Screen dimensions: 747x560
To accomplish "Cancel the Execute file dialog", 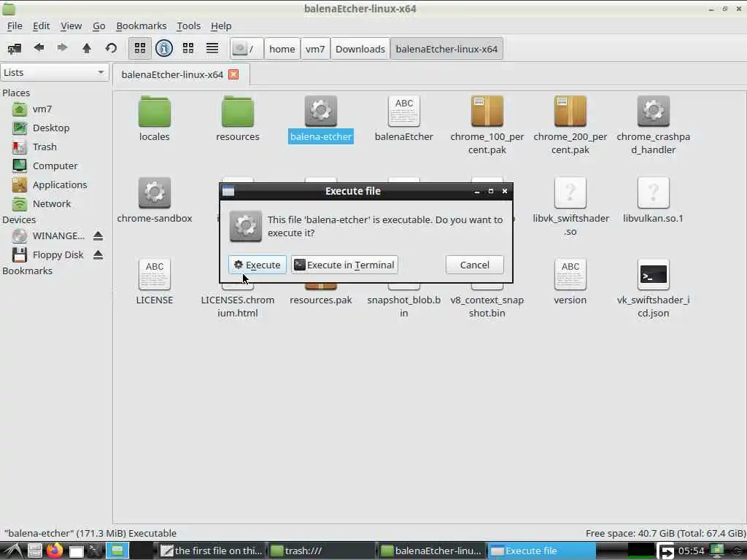I will pyautogui.click(x=474, y=265).
